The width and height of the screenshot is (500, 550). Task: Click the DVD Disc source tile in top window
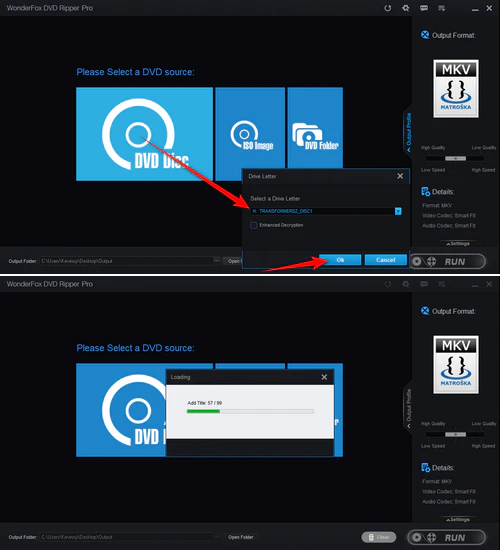click(144, 134)
